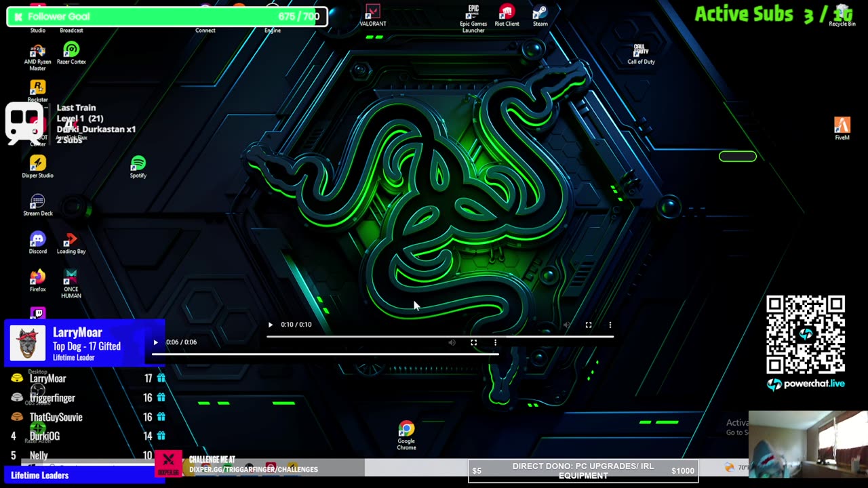
Task: Unmute the 0:10 video's speaker icon
Action: pos(567,325)
